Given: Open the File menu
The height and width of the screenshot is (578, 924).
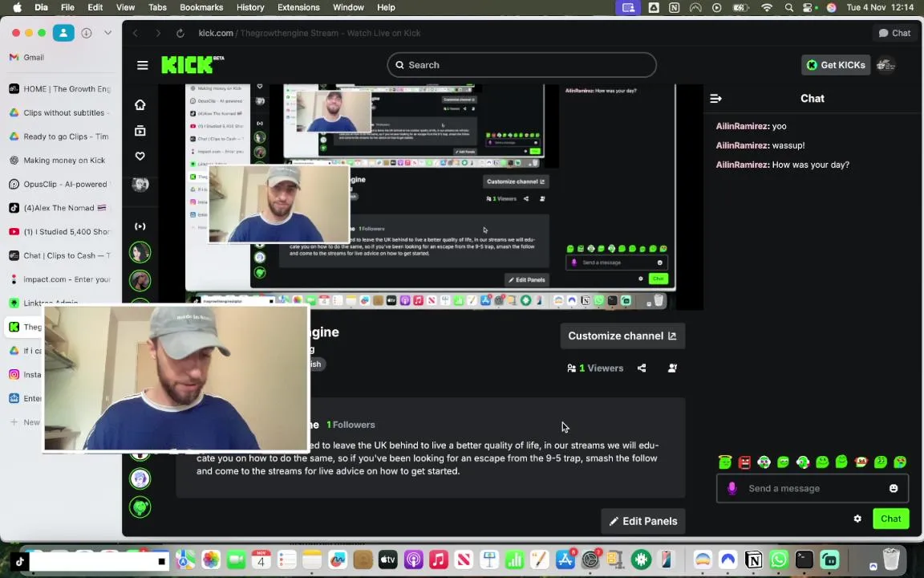Looking at the screenshot, I should tap(67, 8).
